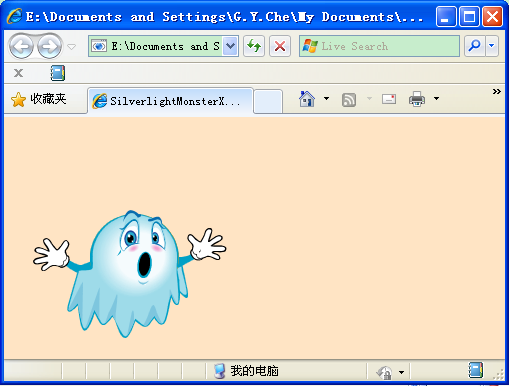Image resolution: width=509 pixels, height=386 pixels.
Task: Go forward with the Forward arrow button
Action: pos(50,46)
